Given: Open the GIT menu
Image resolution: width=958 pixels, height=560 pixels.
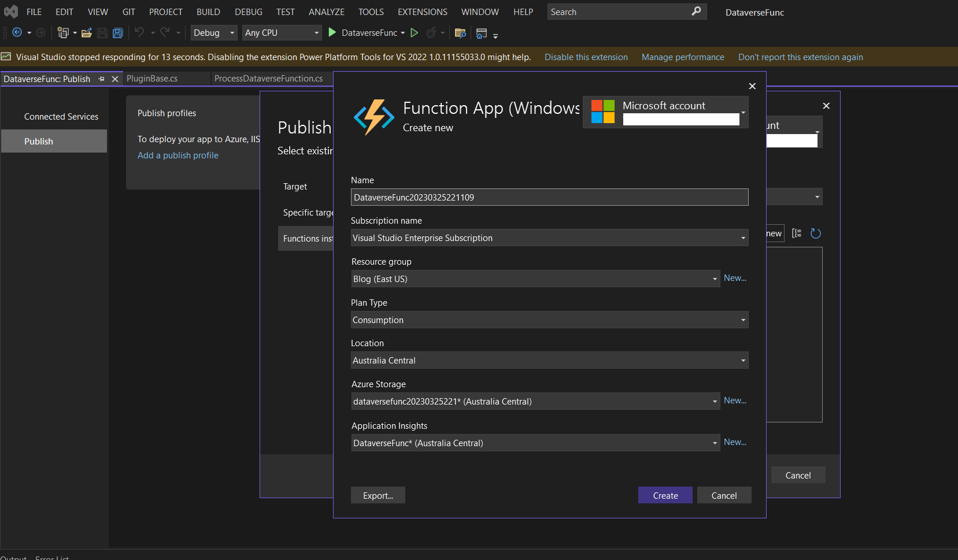Looking at the screenshot, I should [x=128, y=12].
